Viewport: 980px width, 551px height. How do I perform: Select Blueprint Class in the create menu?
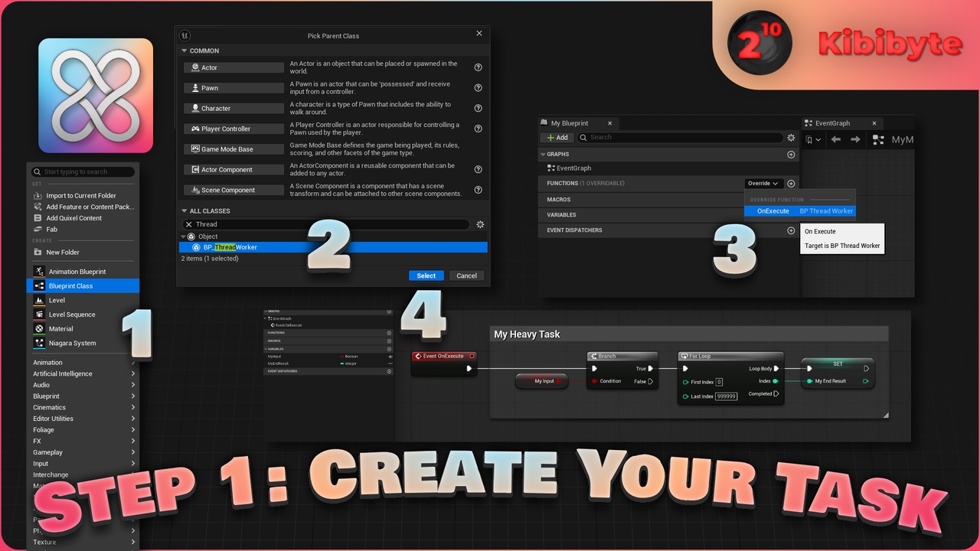point(83,285)
